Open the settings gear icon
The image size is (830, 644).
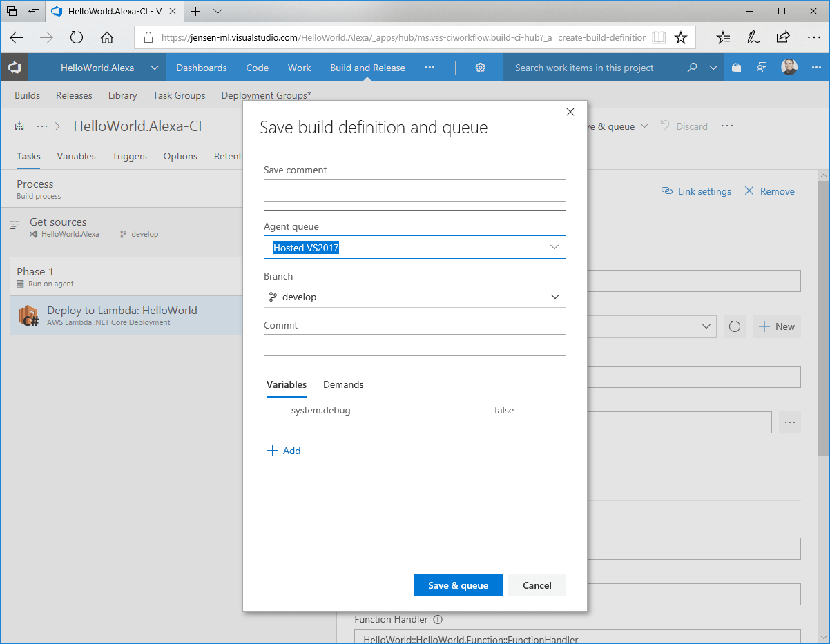click(481, 68)
